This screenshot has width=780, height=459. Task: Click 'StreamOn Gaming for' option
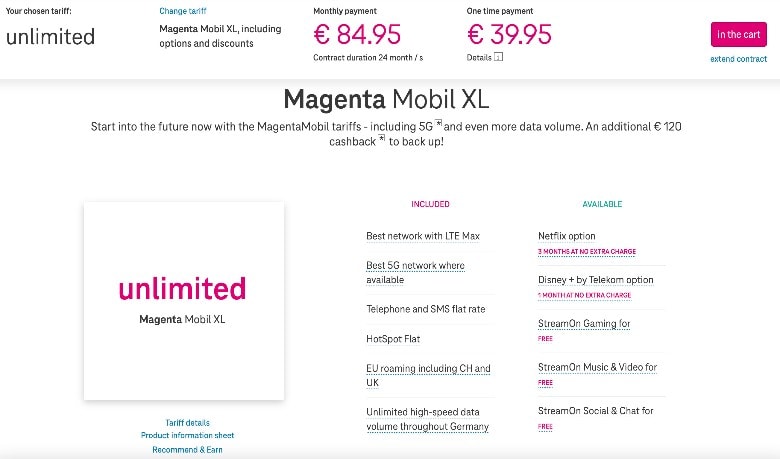pyautogui.click(x=584, y=324)
